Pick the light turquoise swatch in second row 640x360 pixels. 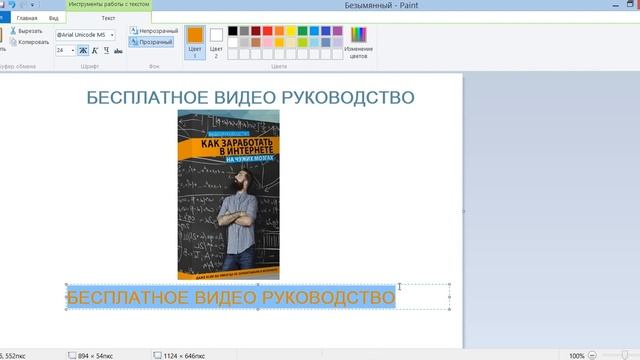[x=314, y=42]
